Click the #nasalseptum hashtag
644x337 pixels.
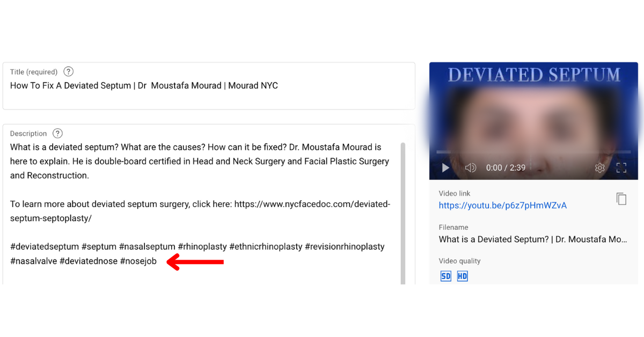click(x=147, y=247)
